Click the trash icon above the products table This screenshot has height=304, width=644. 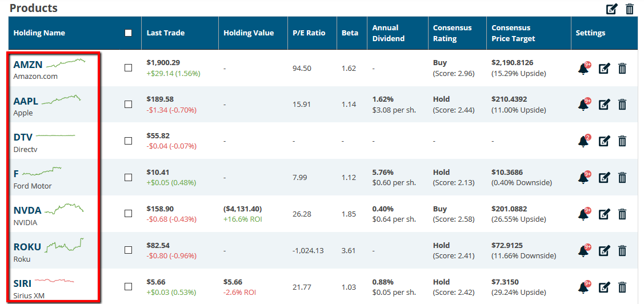pyautogui.click(x=630, y=9)
